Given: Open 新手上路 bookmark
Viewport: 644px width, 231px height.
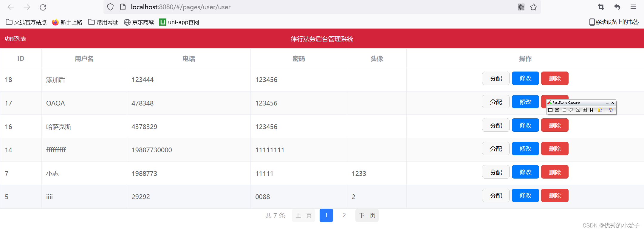Looking at the screenshot, I should tap(67, 22).
